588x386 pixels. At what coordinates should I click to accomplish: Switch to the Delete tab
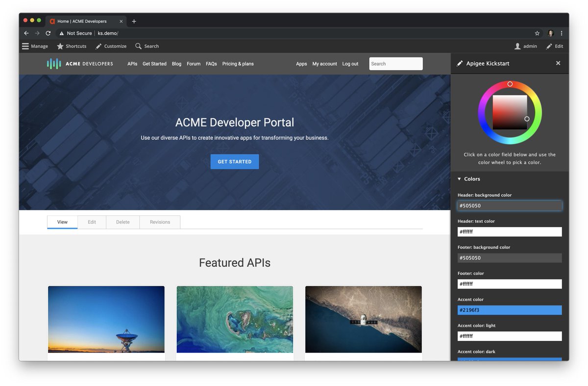pos(123,222)
